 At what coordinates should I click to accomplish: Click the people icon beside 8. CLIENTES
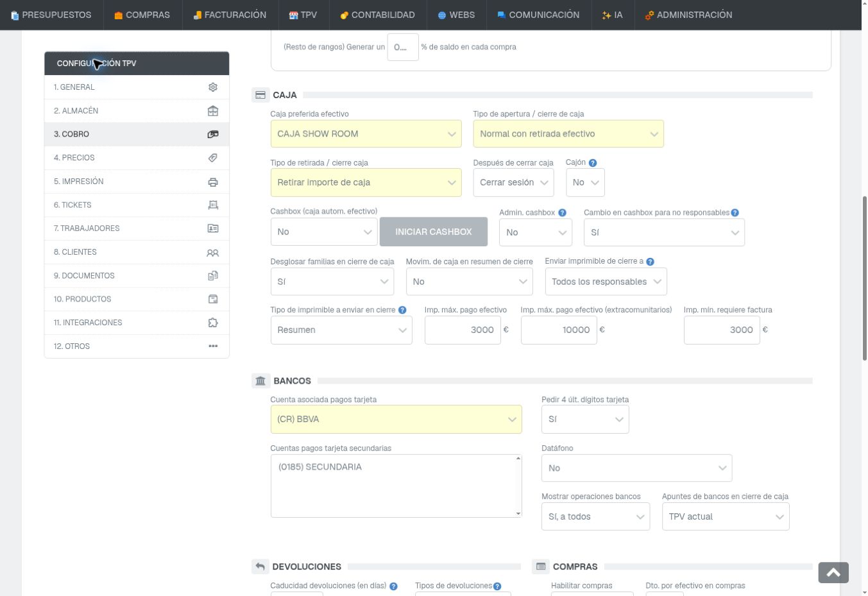click(213, 252)
